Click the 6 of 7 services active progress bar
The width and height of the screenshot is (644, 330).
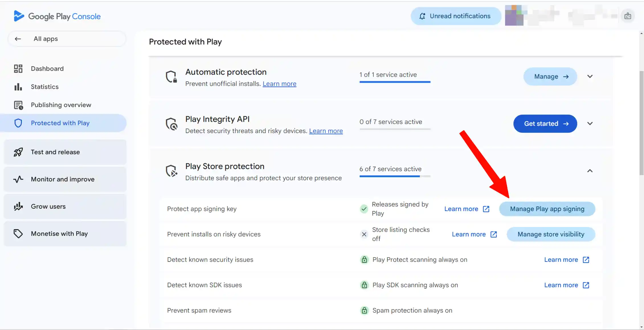395,176
